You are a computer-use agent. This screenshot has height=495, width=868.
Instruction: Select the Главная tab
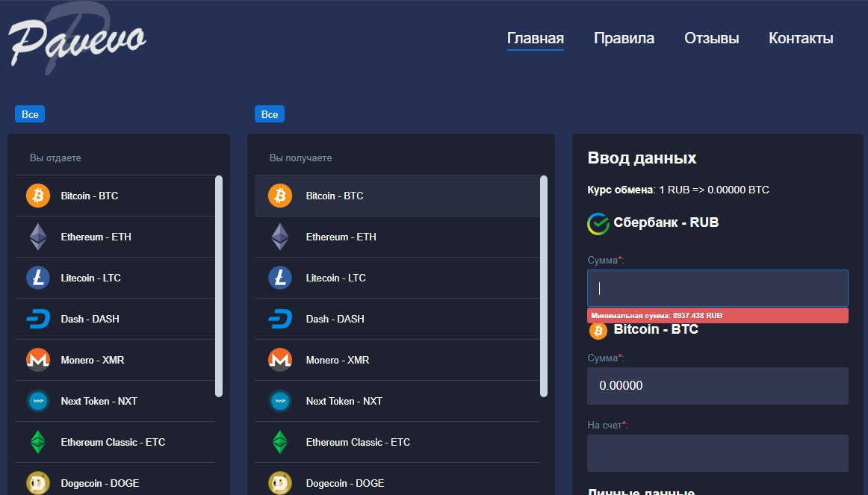pos(535,37)
